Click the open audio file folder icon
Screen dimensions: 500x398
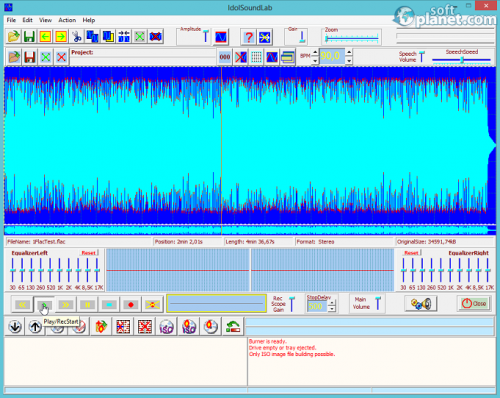tap(14, 36)
